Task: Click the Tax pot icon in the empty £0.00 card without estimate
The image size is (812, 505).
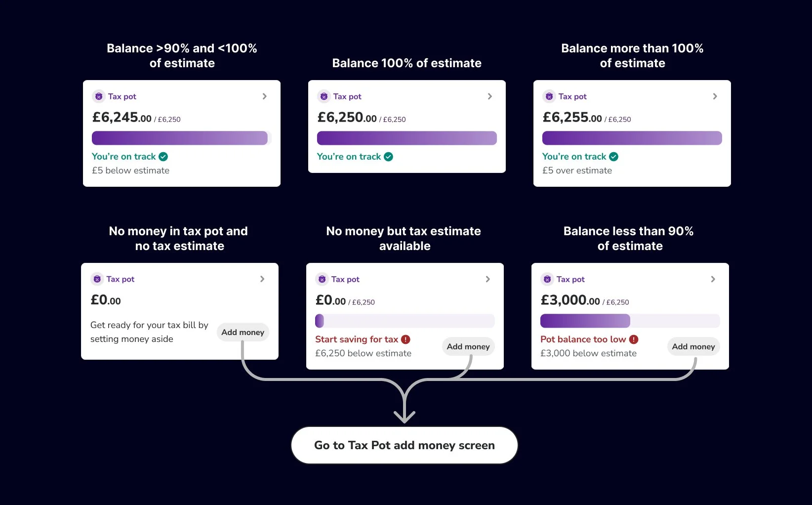Action: point(97,279)
